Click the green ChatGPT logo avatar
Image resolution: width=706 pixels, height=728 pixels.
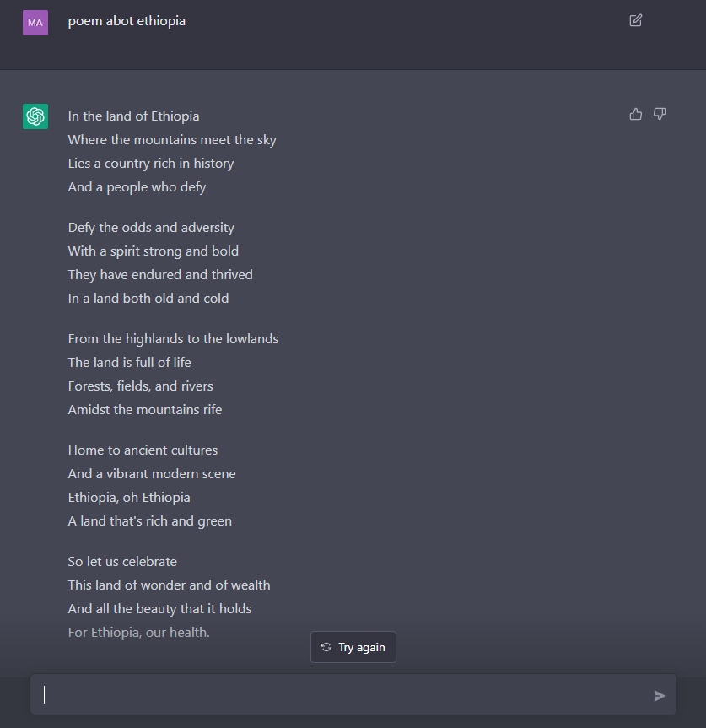(x=35, y=116)
